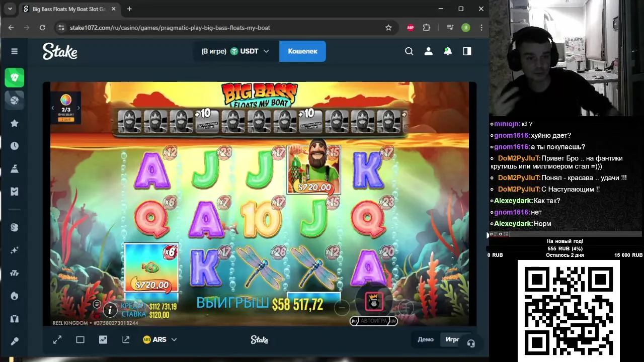
Task: Open the browser media control icon
Action: coord(450,28)
